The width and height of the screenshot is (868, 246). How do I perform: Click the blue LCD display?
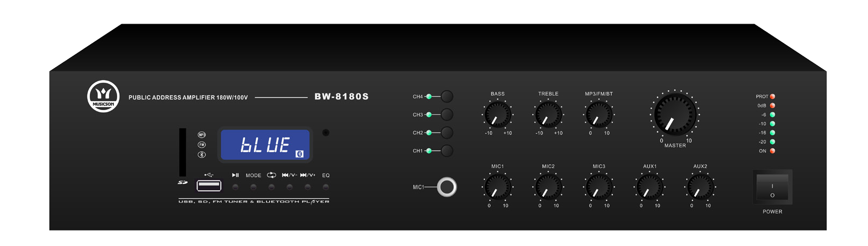pos(264,144)
